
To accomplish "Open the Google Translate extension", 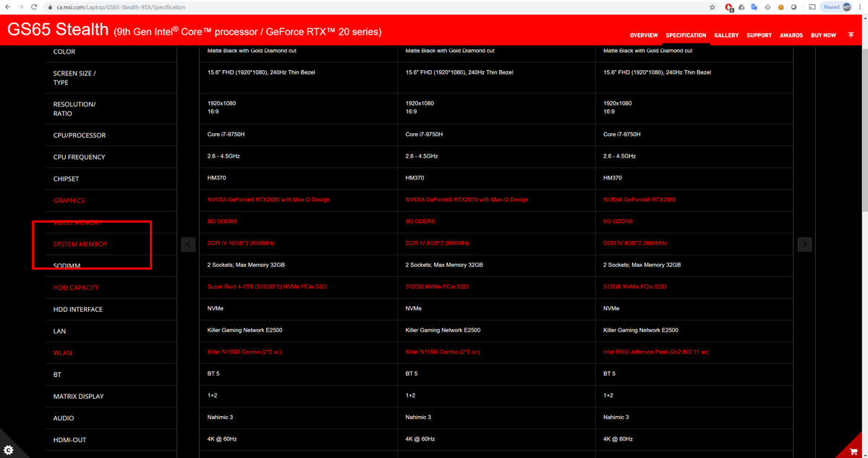I will click(x=754, y=7).
